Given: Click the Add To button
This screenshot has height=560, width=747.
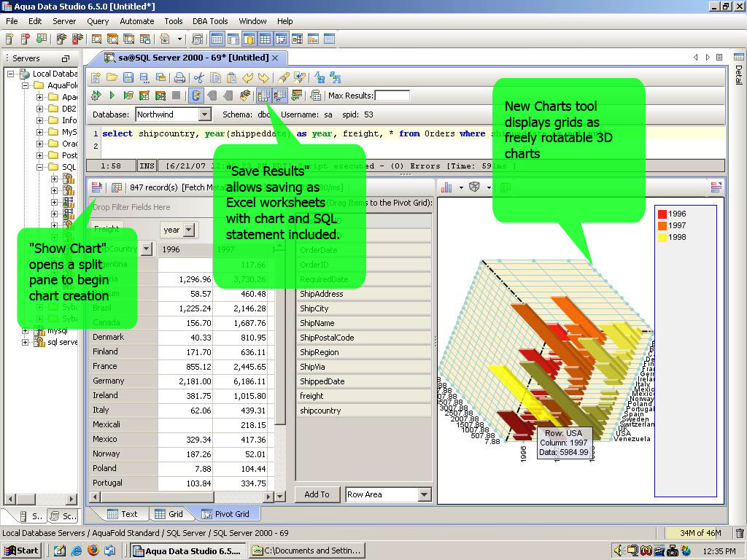Looking at the screenshot, I should 317,494.
